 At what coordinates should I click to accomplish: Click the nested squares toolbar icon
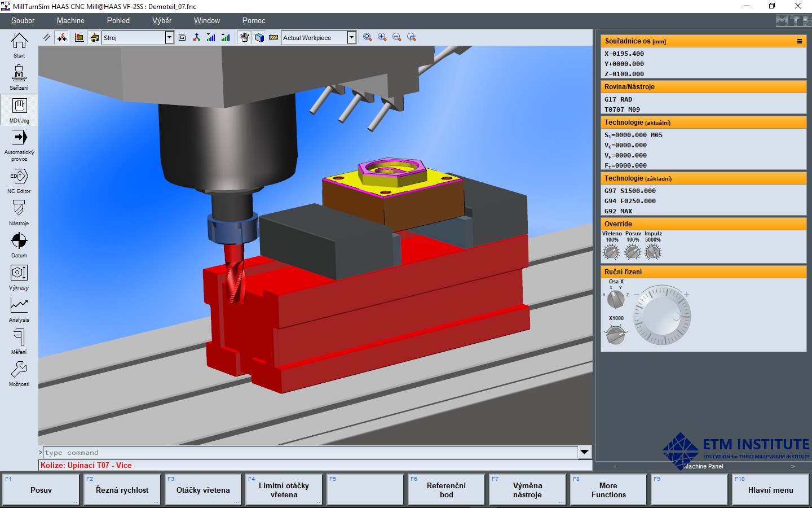182,37
